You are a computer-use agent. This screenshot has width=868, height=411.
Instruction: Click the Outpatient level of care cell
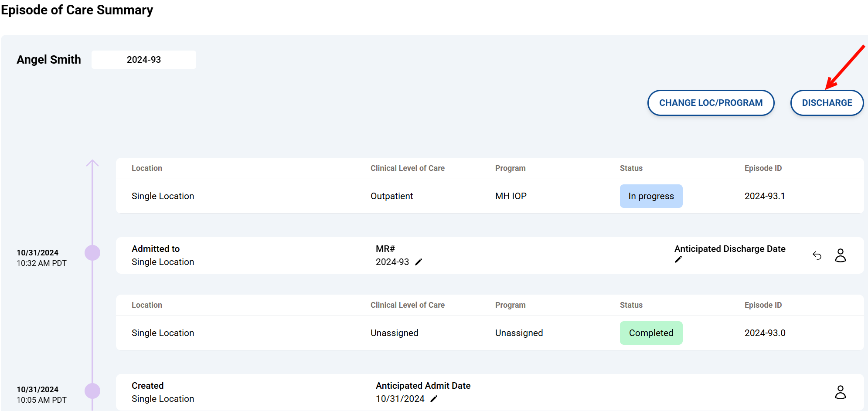coord(391,196)
